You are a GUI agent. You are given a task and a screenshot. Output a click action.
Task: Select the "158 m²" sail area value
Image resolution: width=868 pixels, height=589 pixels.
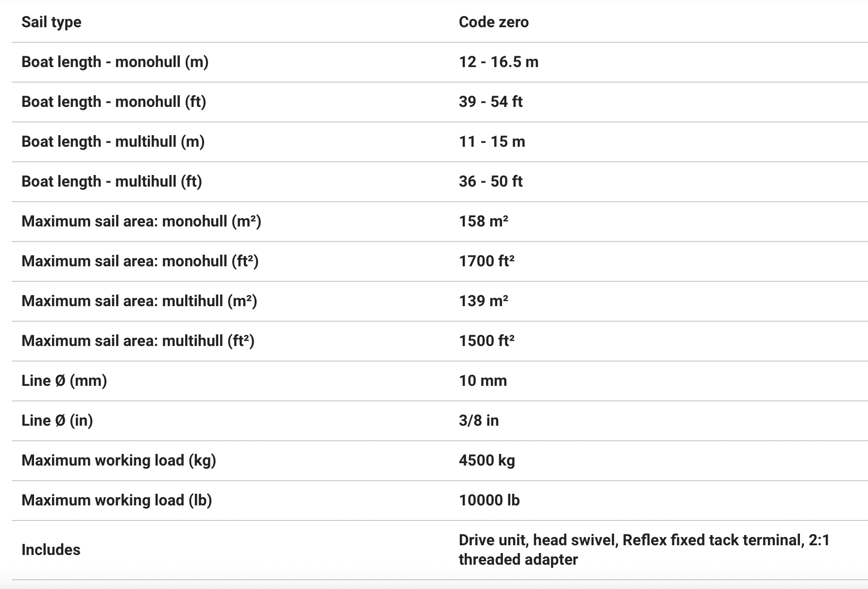pos(484,222)
